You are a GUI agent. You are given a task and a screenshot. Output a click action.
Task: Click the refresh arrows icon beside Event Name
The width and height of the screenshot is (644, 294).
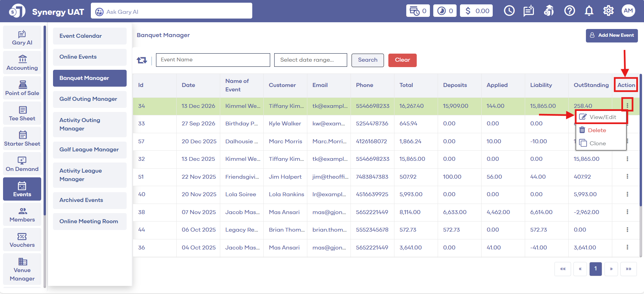(x=142, y=60)
